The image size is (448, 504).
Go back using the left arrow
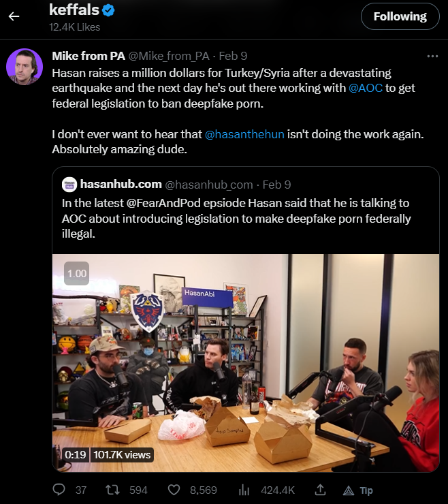click(x=14, y=16)
